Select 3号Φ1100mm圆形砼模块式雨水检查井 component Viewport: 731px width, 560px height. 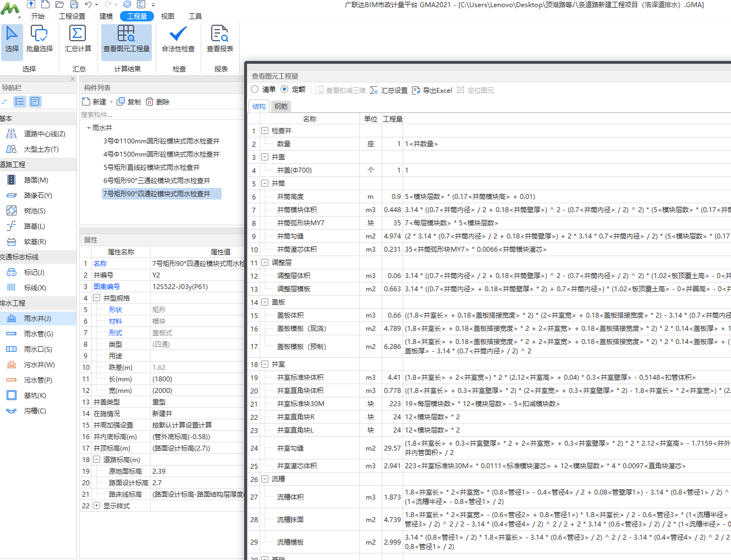tap(161, 141)
